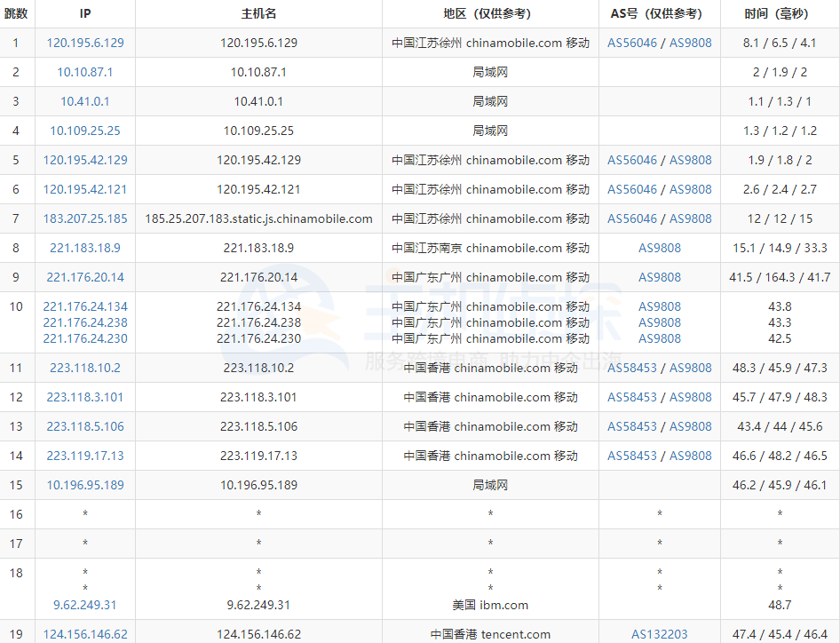Open the 223.118.10.2 IP column link

85,368
